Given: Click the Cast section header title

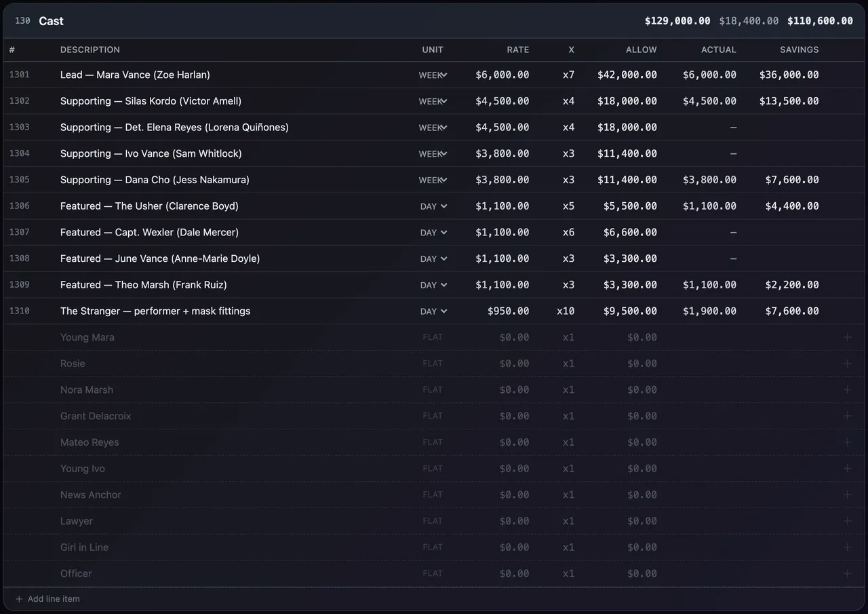Looking at the screenshot, I should 51,21.
